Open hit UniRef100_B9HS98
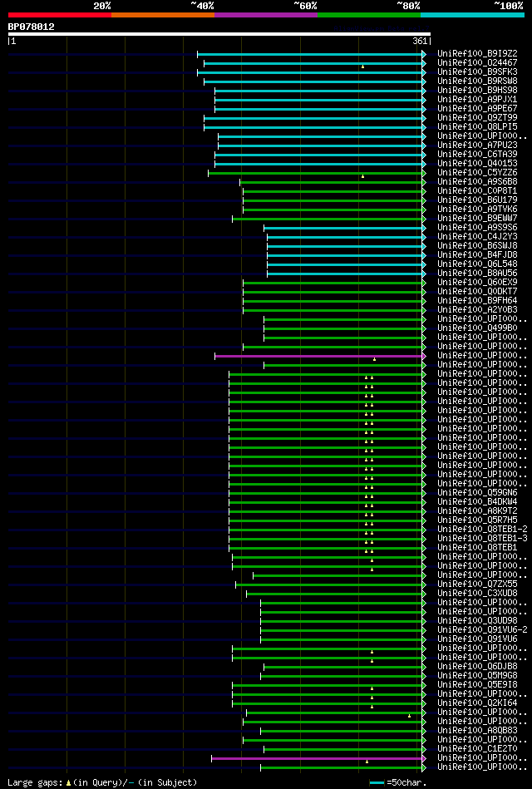 [x=478, y=90]
